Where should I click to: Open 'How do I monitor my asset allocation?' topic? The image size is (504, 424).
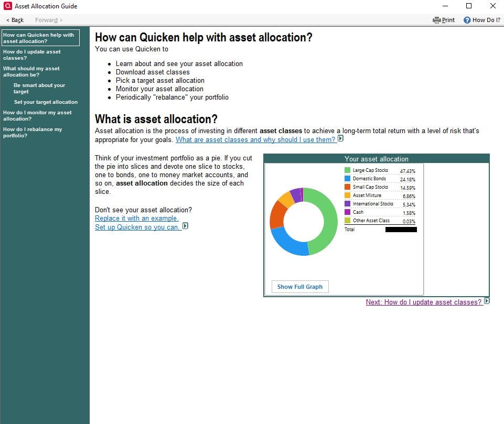pos(37,116)
